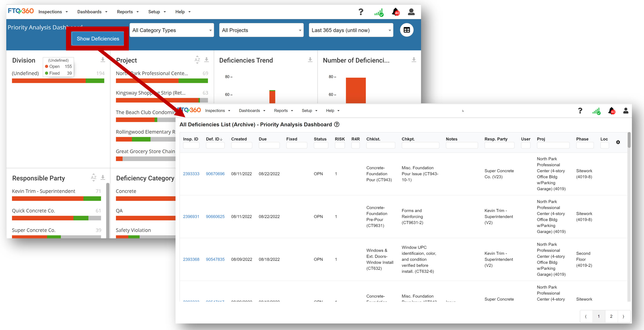The width and height of the screenshot is (644, 330).
Task: Click the North Park Professional Center project bar
Action: (162, 81)
